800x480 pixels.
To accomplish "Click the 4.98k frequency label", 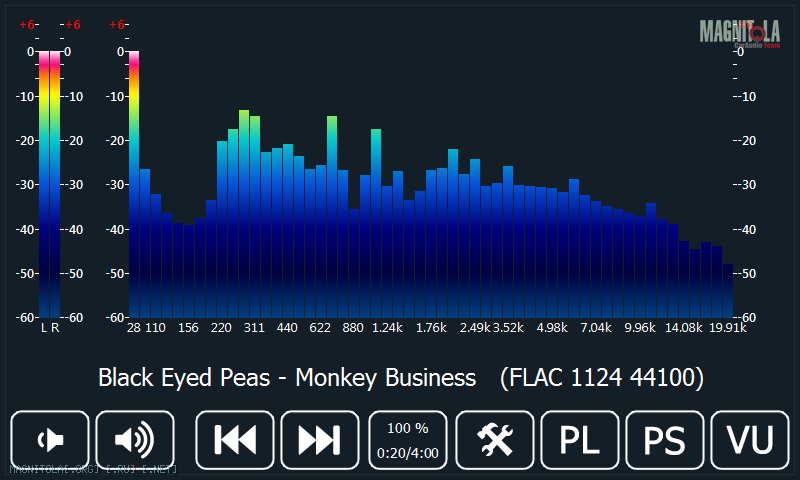I will 552,328.
